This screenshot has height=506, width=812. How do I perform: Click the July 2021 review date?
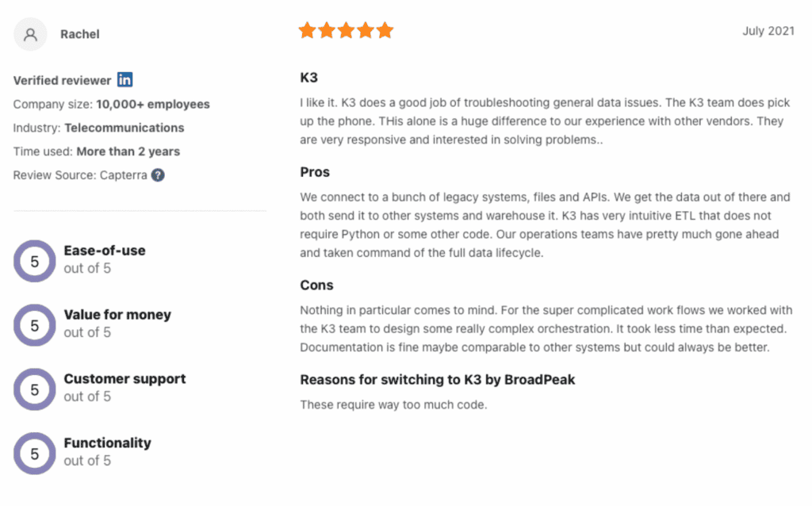point(768,31)
